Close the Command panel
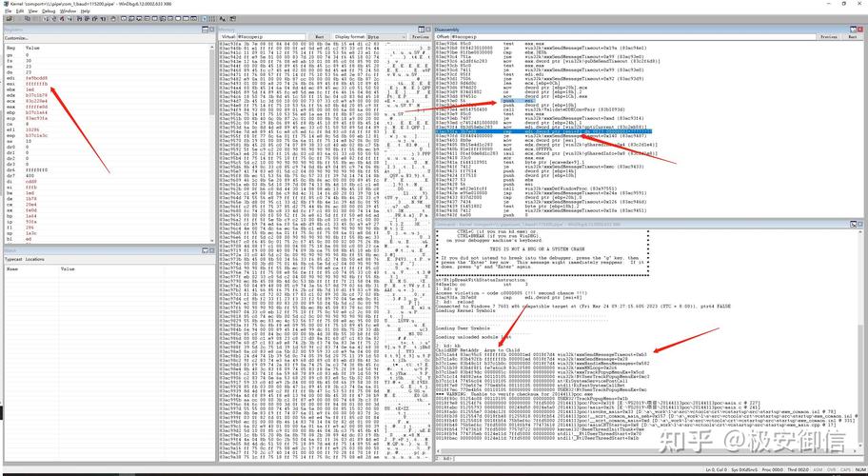 (x=859, y=224)
